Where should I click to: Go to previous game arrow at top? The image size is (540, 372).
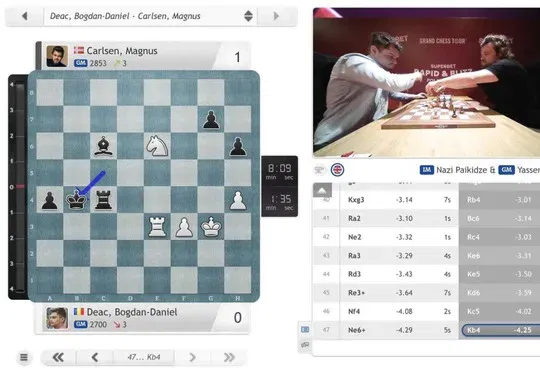click(x=24, y=16)
